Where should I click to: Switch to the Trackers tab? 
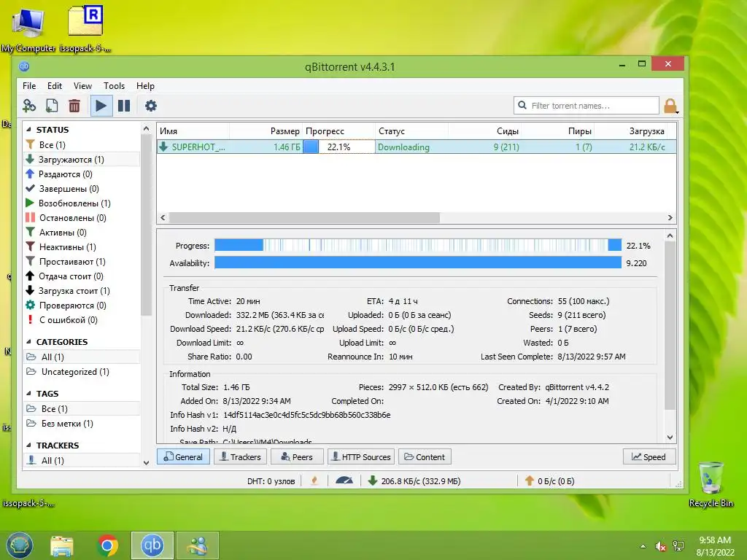(x=240, y=456)
